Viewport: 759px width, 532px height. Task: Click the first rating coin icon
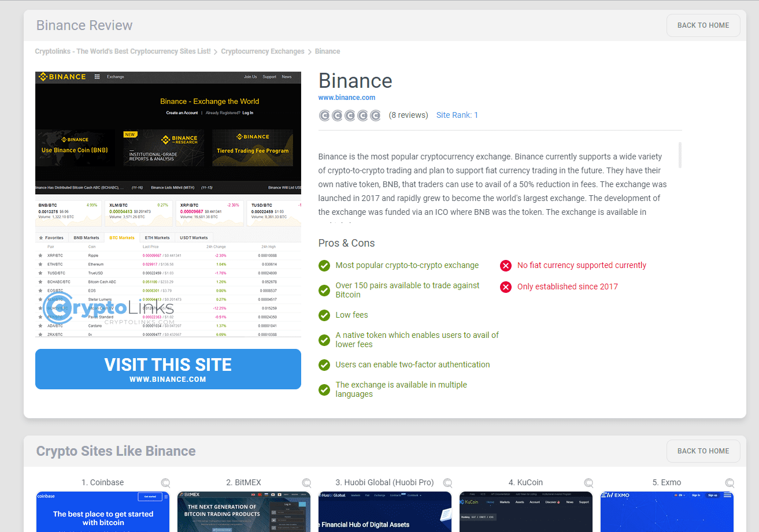point(324,116)
